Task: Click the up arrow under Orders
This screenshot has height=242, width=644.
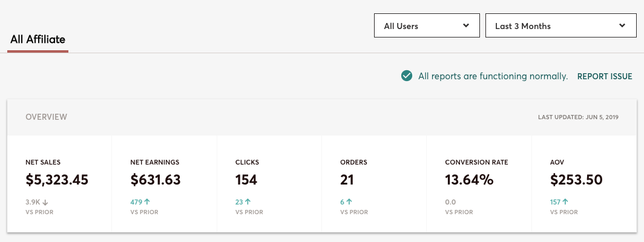Action: (349, 202)
